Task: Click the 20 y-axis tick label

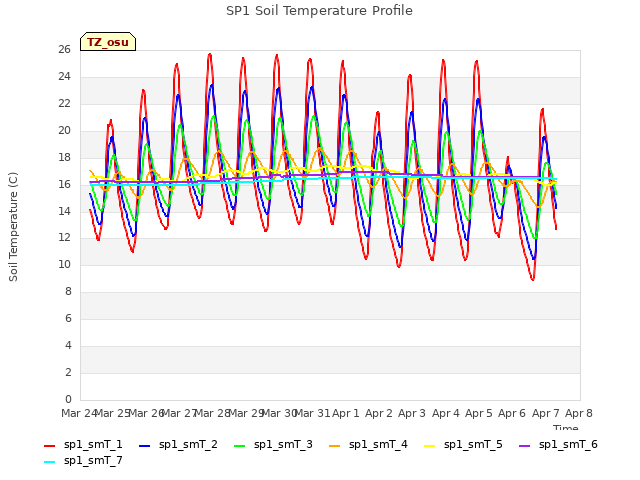Action: tap(64, 131)
